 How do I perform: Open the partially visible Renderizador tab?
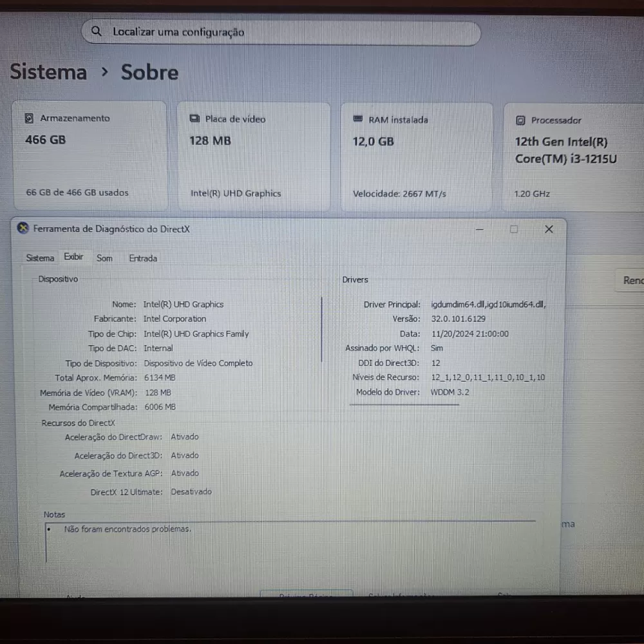632,280
